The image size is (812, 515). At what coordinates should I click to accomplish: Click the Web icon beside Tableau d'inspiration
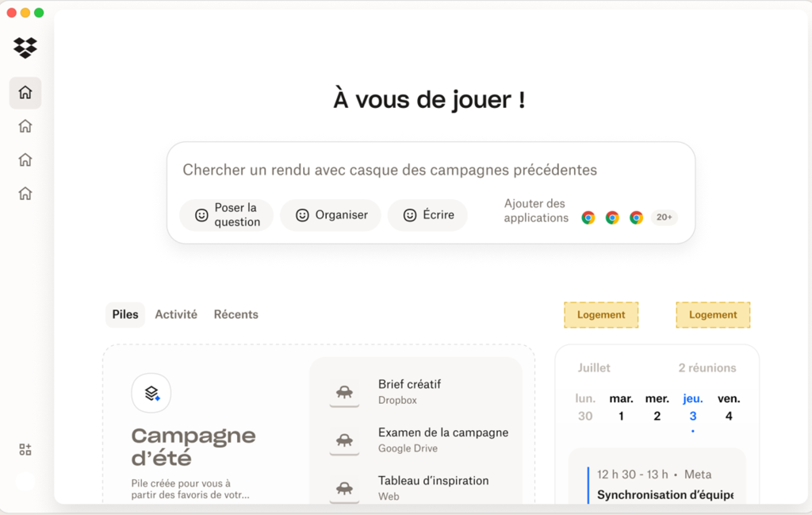tap(344, 488)
